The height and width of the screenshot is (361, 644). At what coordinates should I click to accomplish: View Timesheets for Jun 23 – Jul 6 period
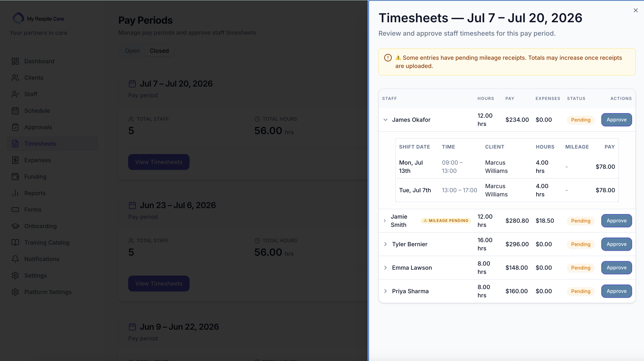(159, 284)
